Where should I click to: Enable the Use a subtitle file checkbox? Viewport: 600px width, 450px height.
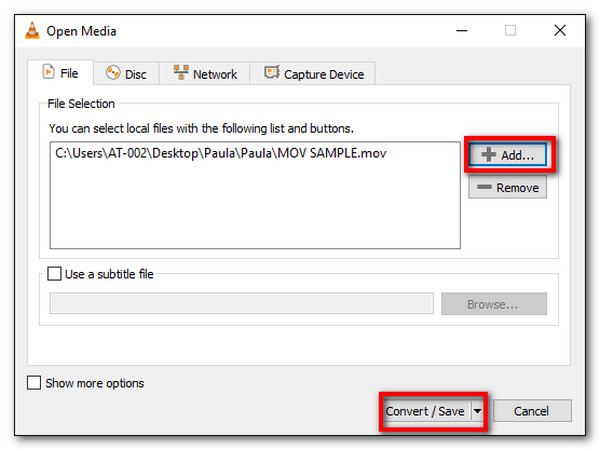pyautogui.click(x=54, y=274)
